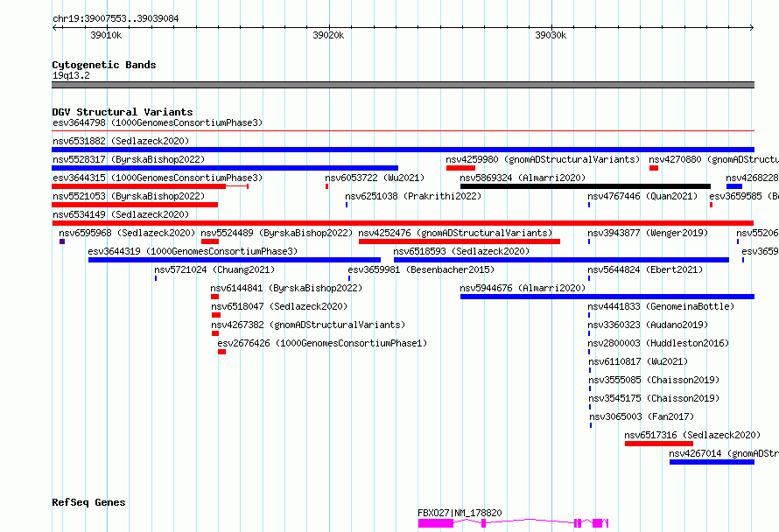The height and width of the screenshot is (532, 779).
Task: Click nsv6144841 (ByrskaBishop2022) label
Action: pyautogui.click(x=286, y=288)
